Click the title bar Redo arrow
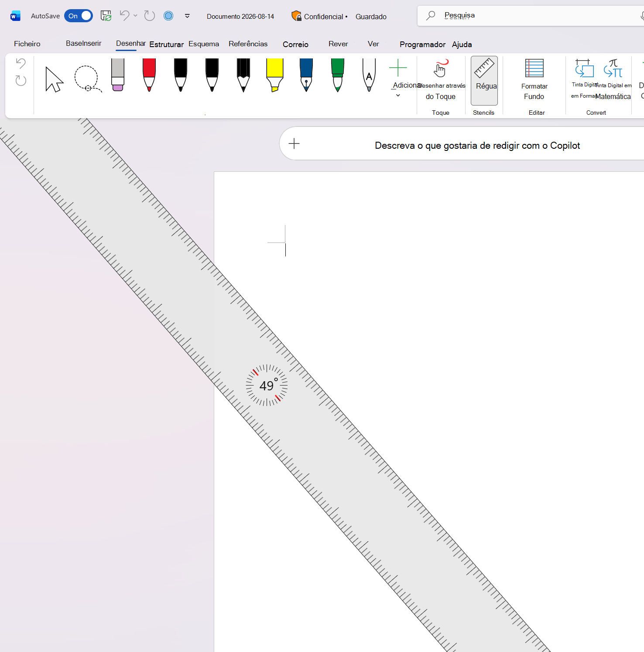The height and width of the screenshot is (652, 644). click(150, 16)
